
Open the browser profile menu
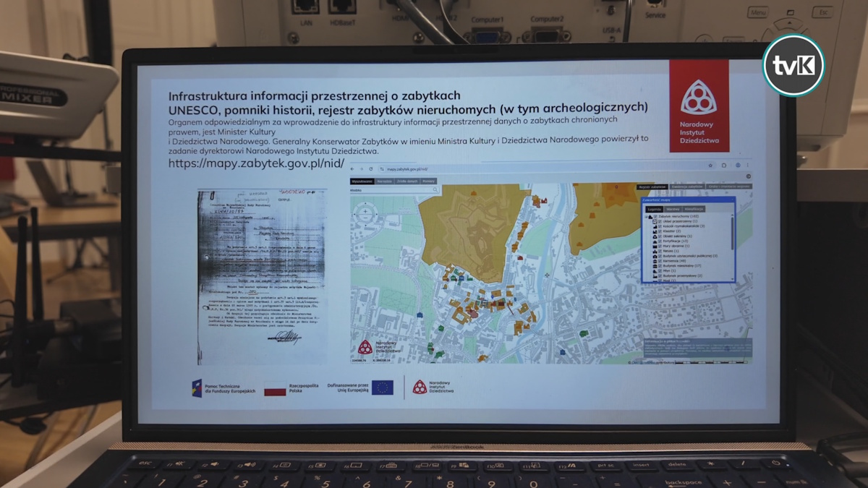738,166
